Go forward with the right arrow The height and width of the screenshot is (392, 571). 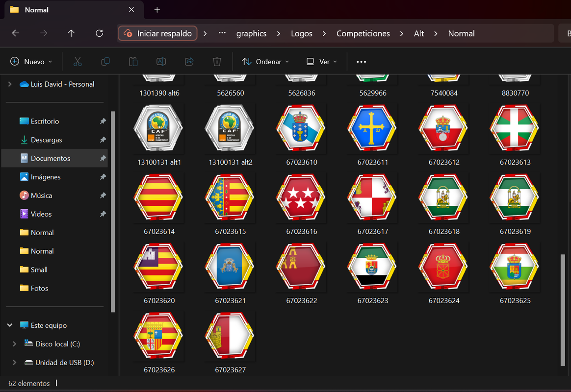coord(43,33)
